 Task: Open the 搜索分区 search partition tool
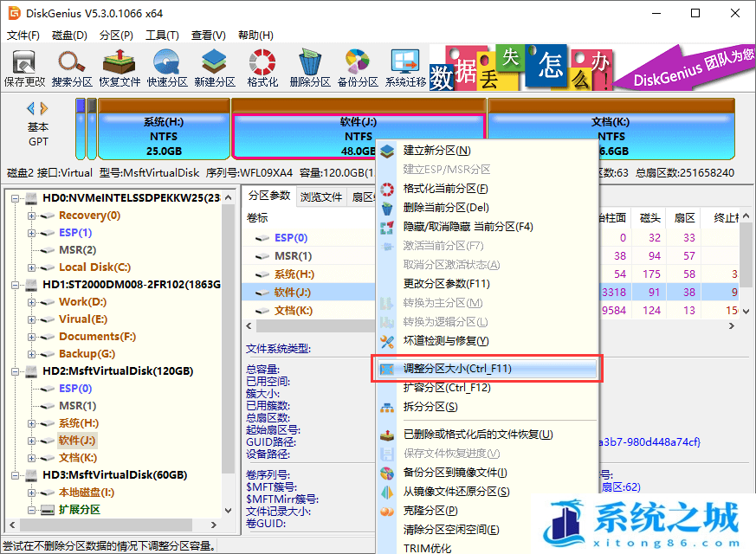71,68
